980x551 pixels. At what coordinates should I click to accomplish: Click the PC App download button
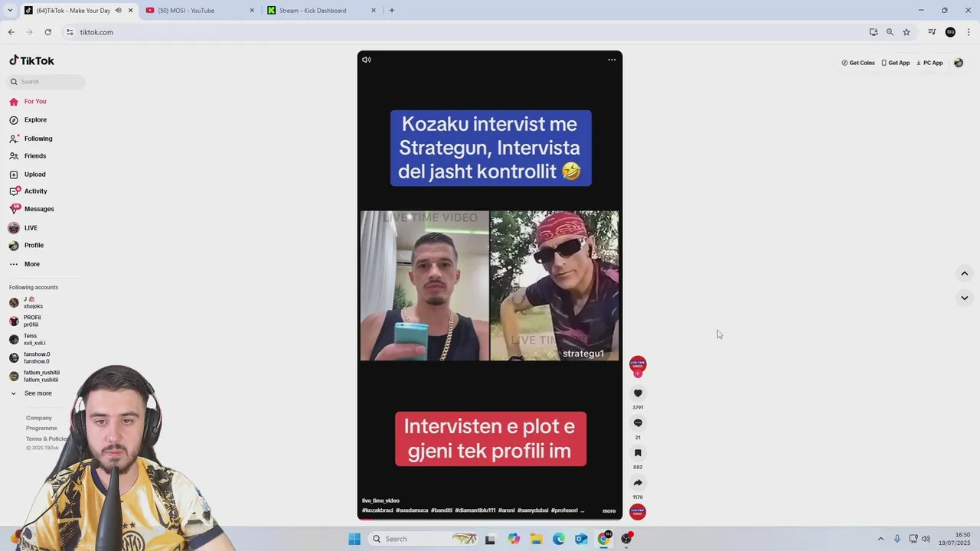tap(929, 63)
